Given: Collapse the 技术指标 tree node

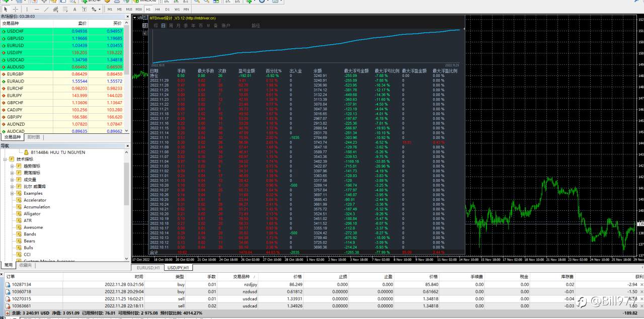Looking at the screenshot, I should [x=5, y=159].
